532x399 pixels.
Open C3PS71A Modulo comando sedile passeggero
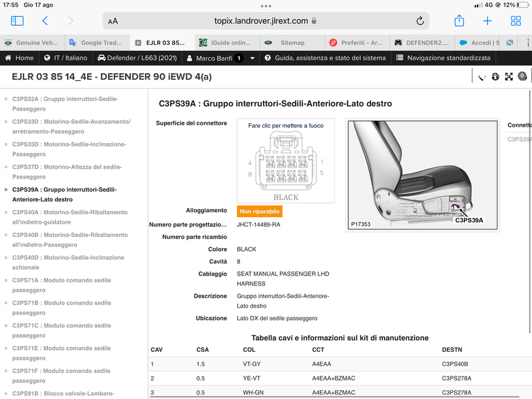pos(62,285)
